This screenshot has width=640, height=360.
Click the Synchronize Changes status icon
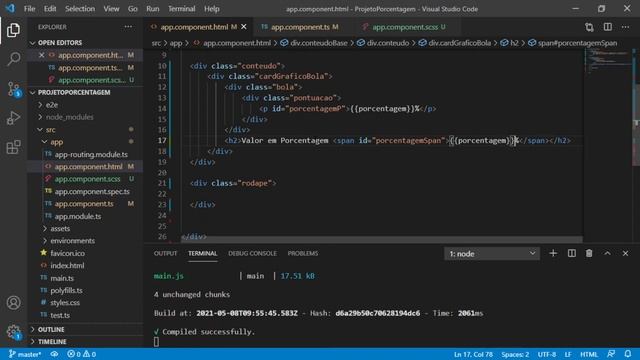tap(54, 354)
